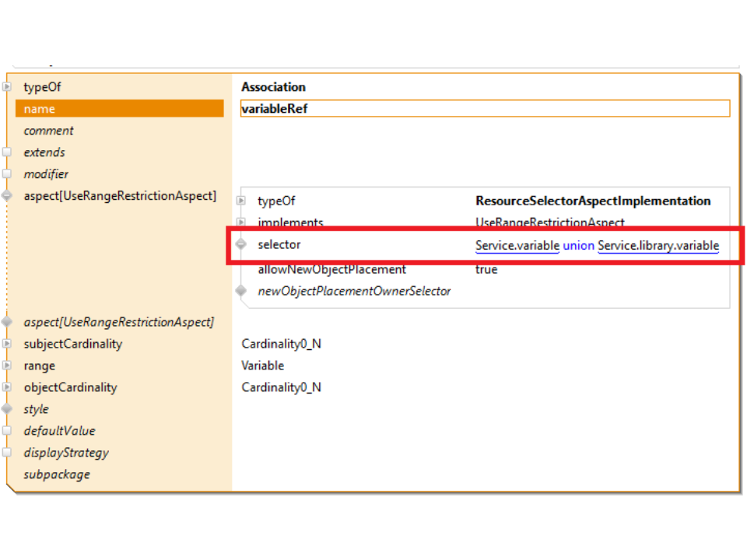
Task: Expand the outer typeOf arrow marker
Action: pyautogui.click(x=7, y=87)
